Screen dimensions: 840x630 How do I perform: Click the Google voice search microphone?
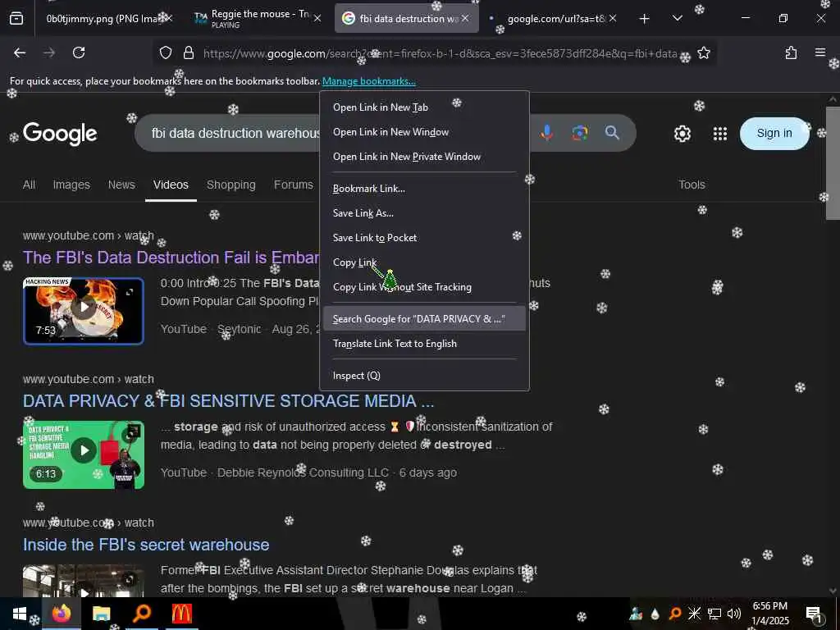[x=546, y=132]
